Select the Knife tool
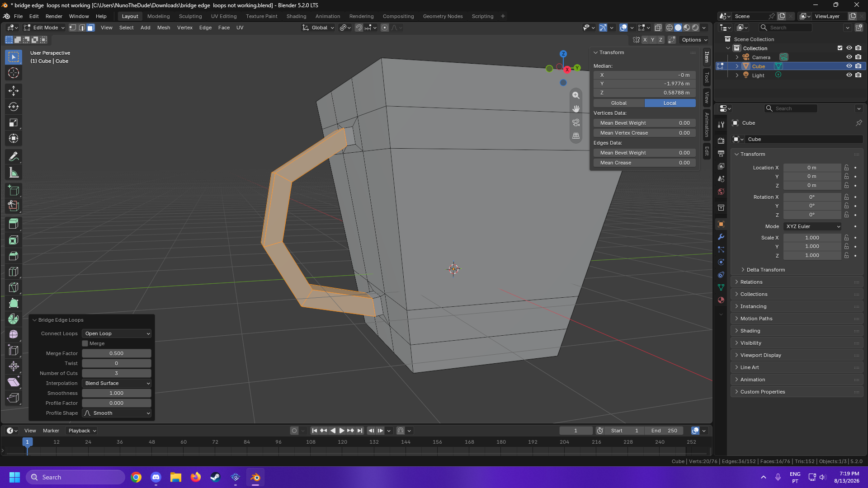The width and height of the screenshot is (868, 488). [14, 287]
